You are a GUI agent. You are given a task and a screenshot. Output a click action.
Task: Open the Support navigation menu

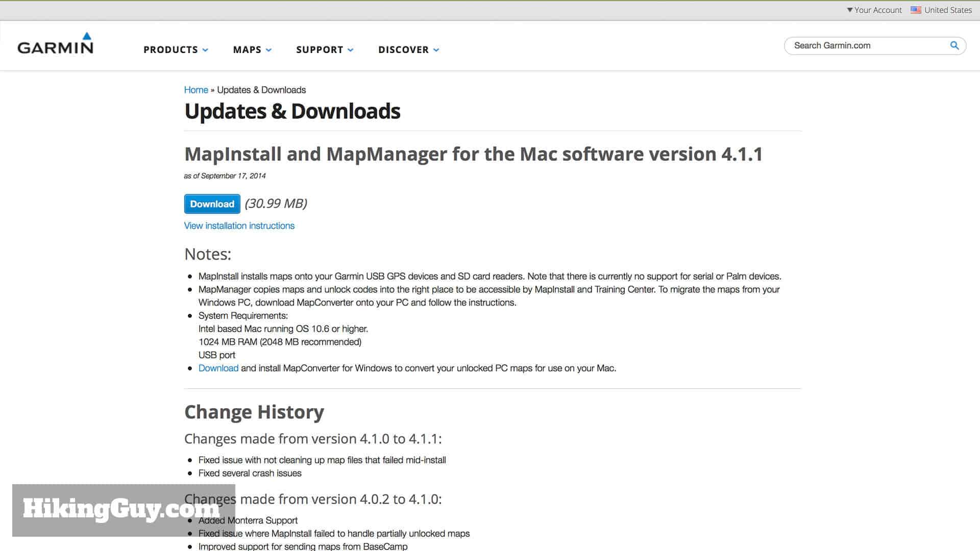[325, 49]
